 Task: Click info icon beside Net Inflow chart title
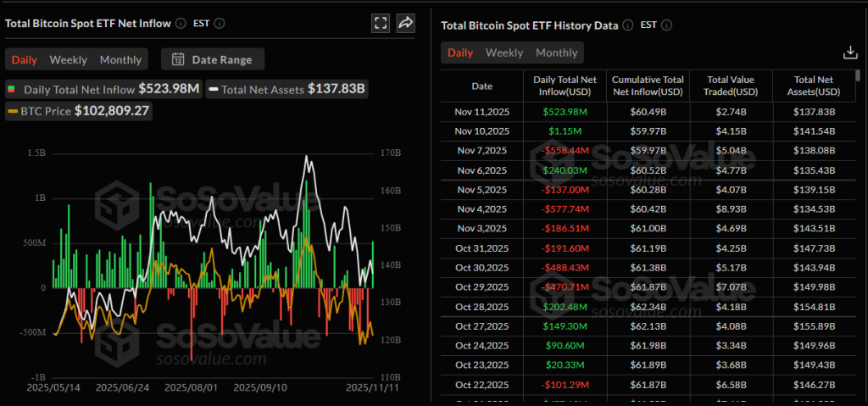point(180,24)
